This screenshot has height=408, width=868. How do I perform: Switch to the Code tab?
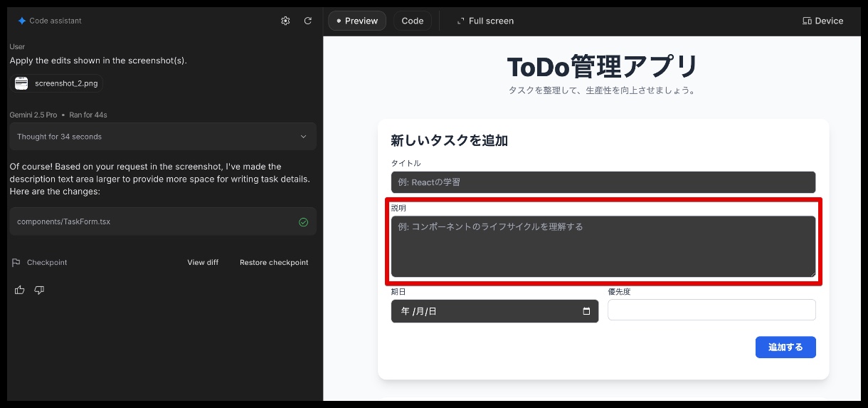pyautogui.click(x=413, y=21)
